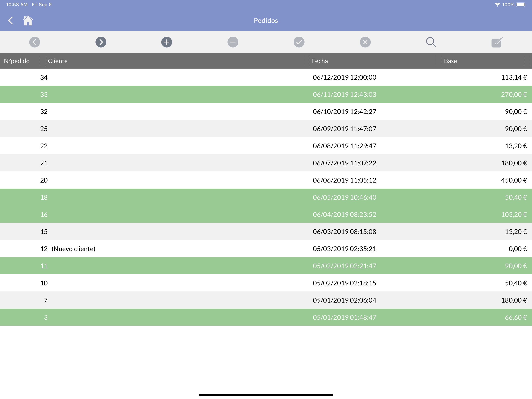Tap the 113,14 € base amount
Image resolution: width=532 pixels, height=399 pixels.
(514, 77)
